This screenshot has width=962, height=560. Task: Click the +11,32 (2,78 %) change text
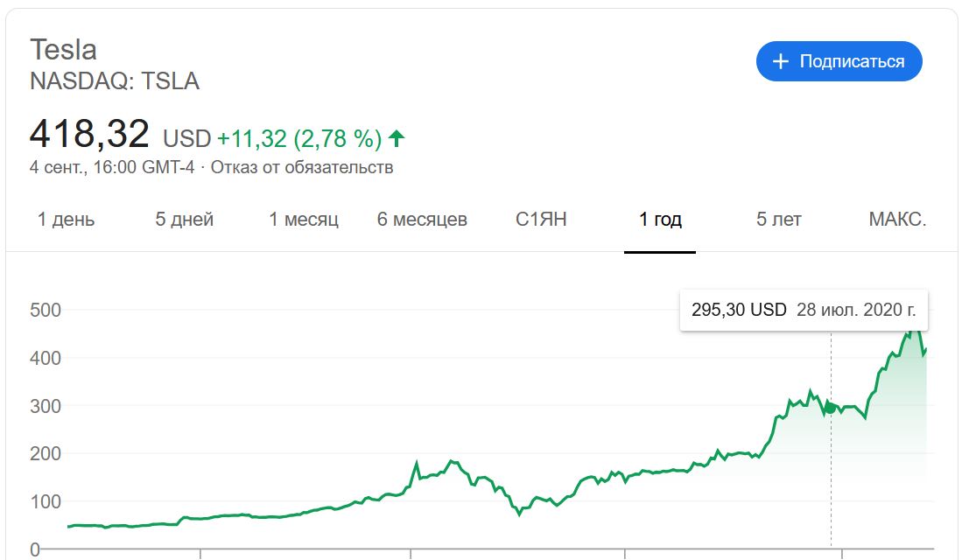pyautogui.click(x=299, y=138)
